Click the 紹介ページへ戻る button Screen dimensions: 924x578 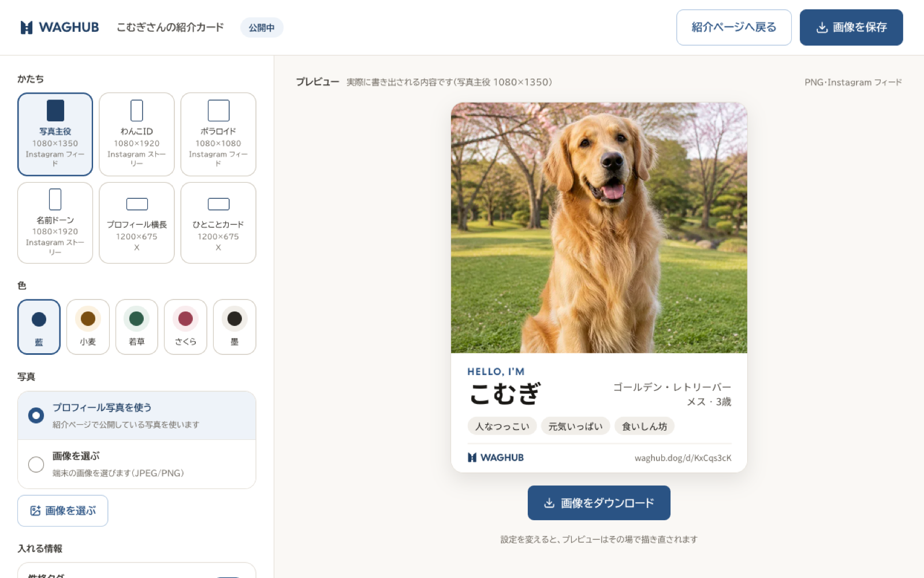coord(734,27)
